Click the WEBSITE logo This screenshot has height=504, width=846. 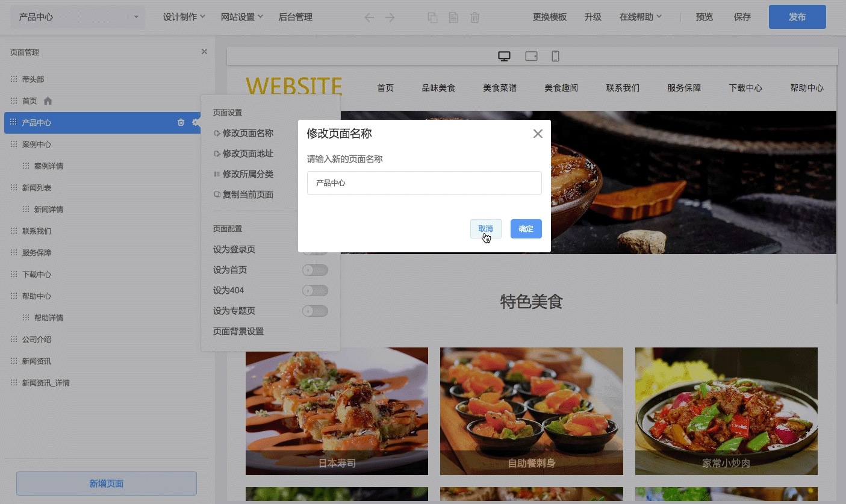click(x=294, y=86)
